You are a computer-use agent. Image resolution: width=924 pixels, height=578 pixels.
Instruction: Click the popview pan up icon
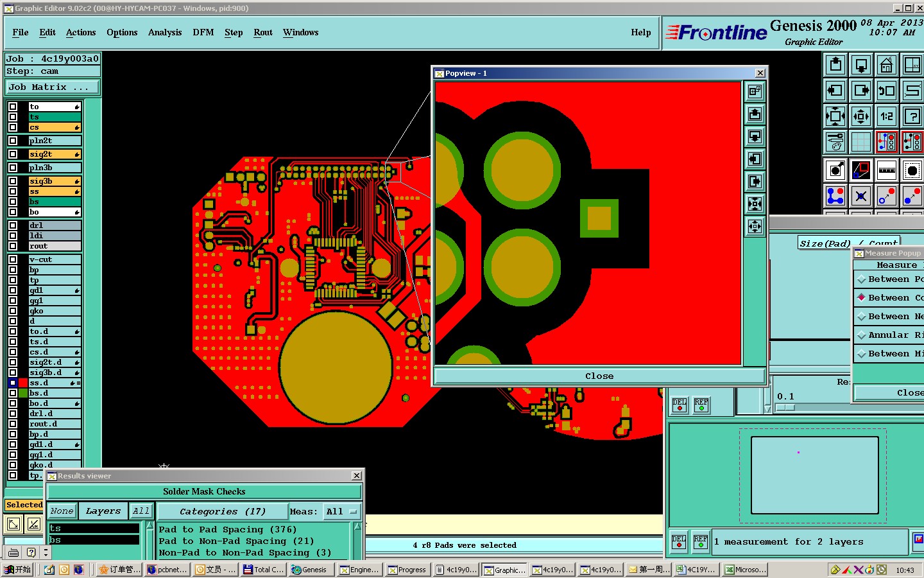coord(755,114)
